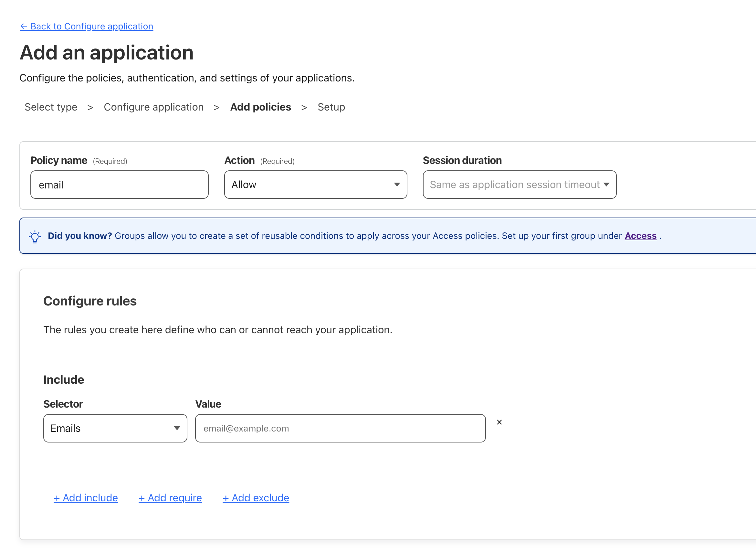Open the Session duration dropdown
756x554 pixels.
coord(519,185)
